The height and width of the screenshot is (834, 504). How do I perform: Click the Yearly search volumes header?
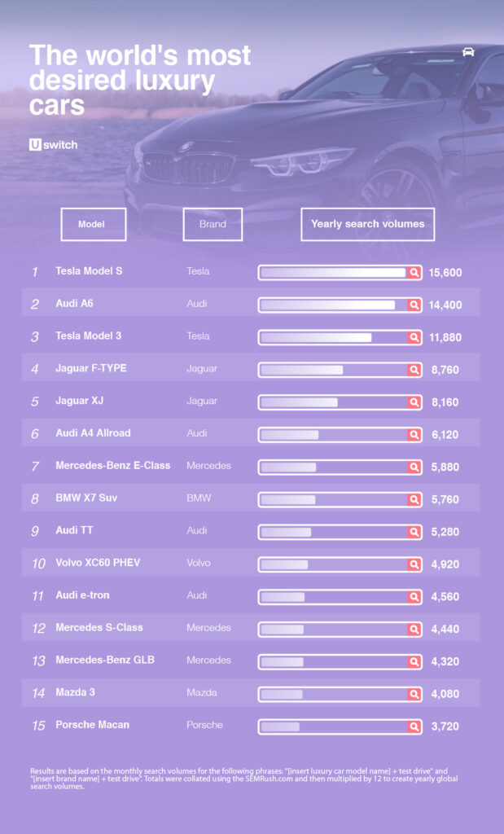click(x=367, y=224)
